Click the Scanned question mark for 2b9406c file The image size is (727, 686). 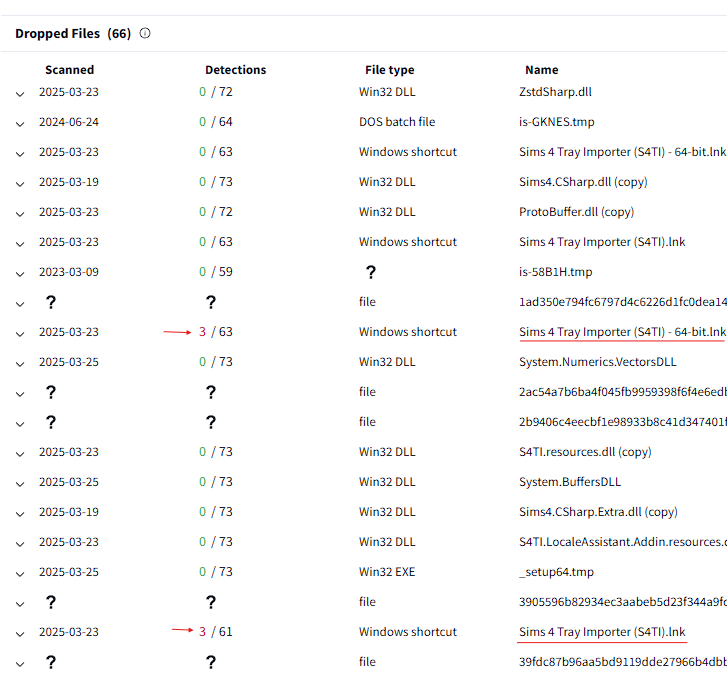[x=51, y=422]
